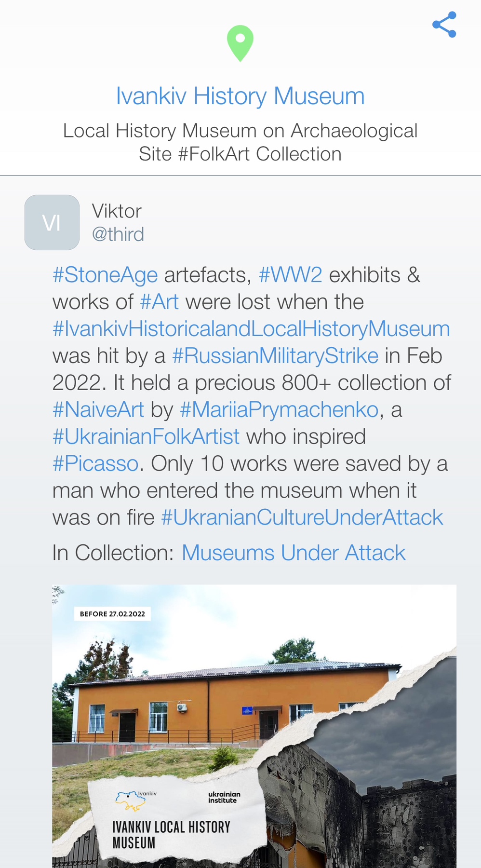481x868 pixels.
Task: Tap the green location pin icon
Action: click(240, 42)
